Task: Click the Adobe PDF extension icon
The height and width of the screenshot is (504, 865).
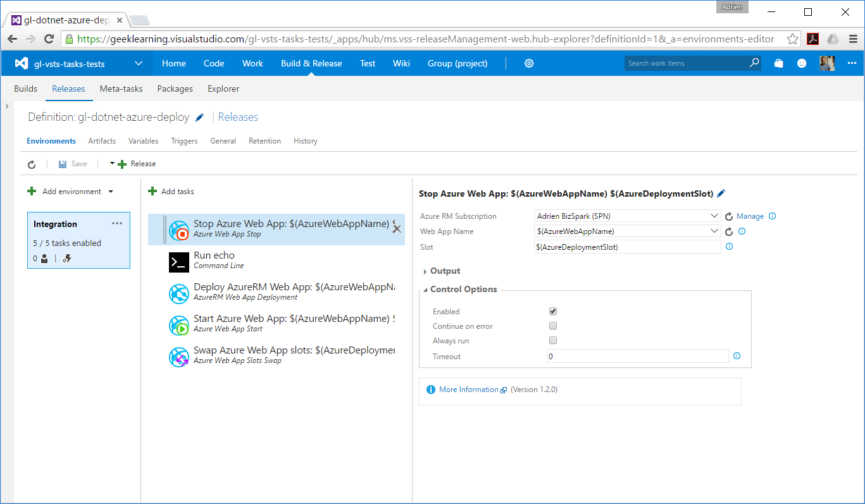Action: [813, 39]
